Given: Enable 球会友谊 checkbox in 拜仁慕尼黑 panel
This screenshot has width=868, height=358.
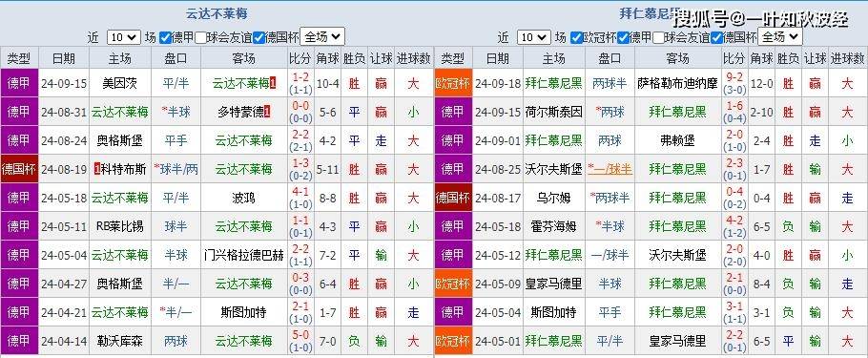Looking at the screenshot, I should coord(658,37).
